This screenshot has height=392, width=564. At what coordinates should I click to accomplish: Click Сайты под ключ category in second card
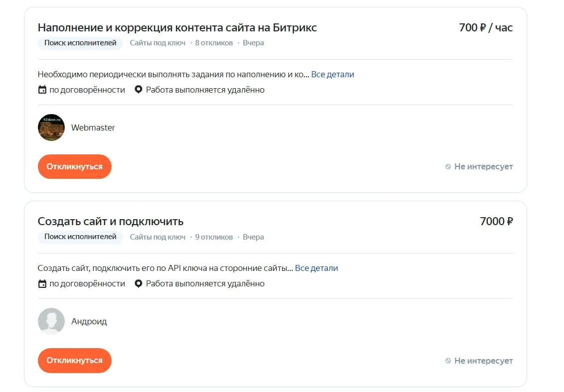point(157,237)
